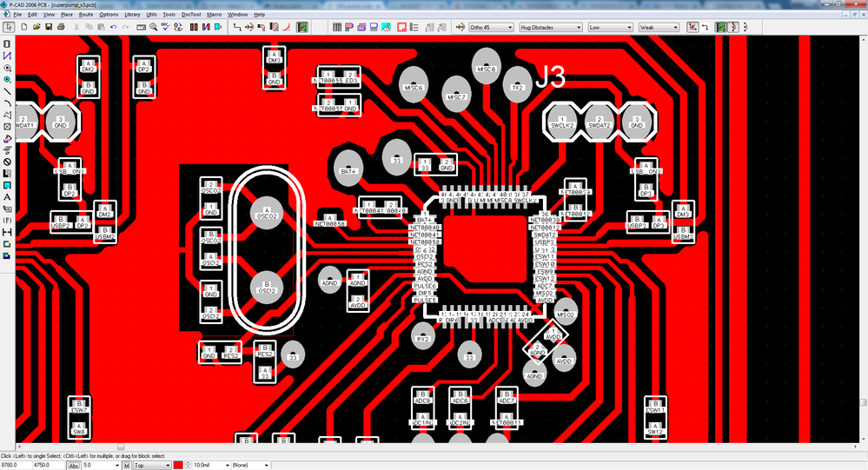The height and width of the screenshot is (470, 868).
Task: Click the layer stepper arrows beside red swatch
Action: [188, 466]
